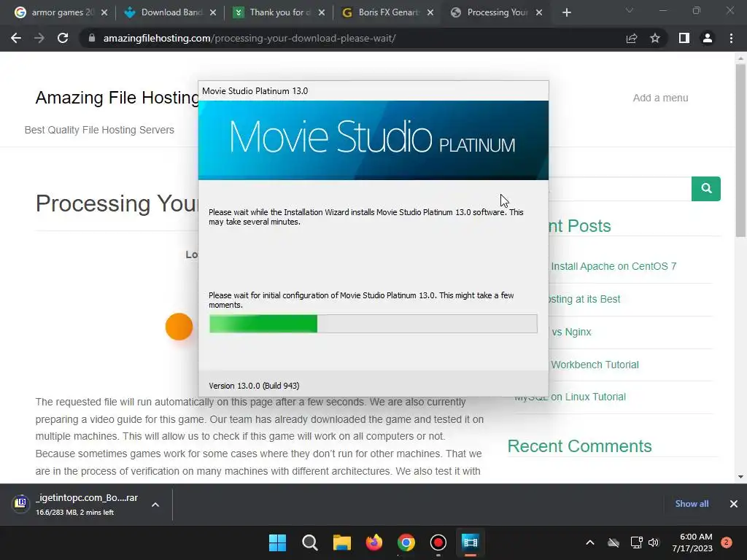The height and width of the screenshot is (560, 747).
Task: Go back using the browser back arrow
Action: pos(16,38)
